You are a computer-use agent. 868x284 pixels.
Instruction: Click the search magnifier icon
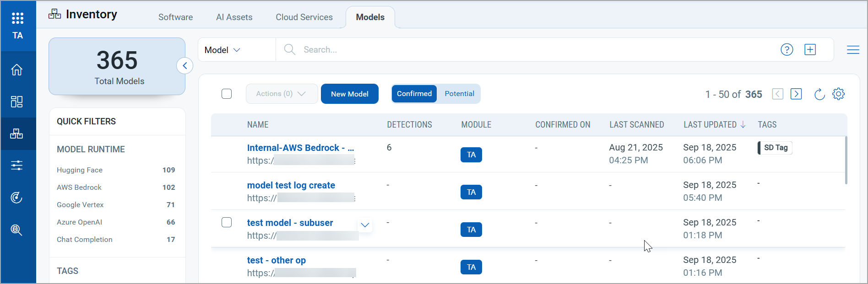(x=289, y=49)
